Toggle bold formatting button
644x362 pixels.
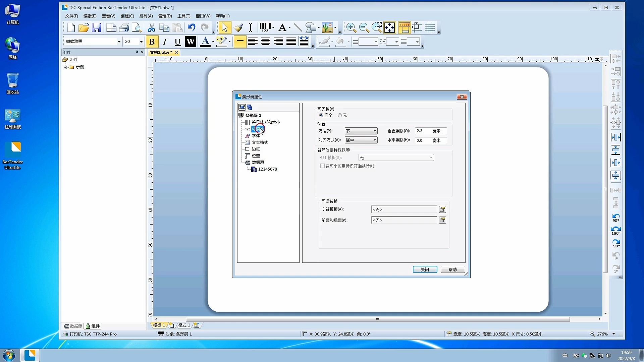pos(152,42)
